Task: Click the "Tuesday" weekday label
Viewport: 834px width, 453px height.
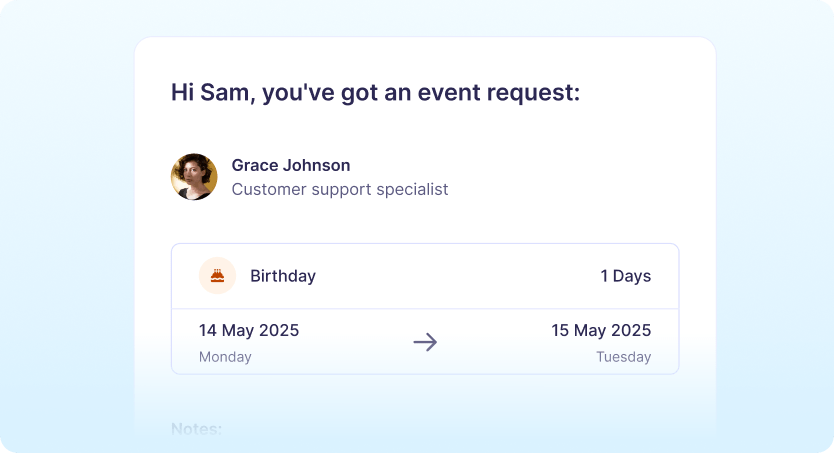Action: (x=623, y=357)
